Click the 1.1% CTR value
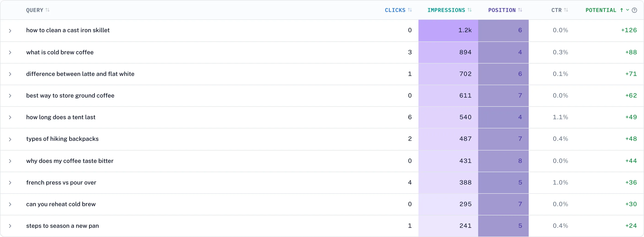 pyautogui.click(x=560, y=117)
